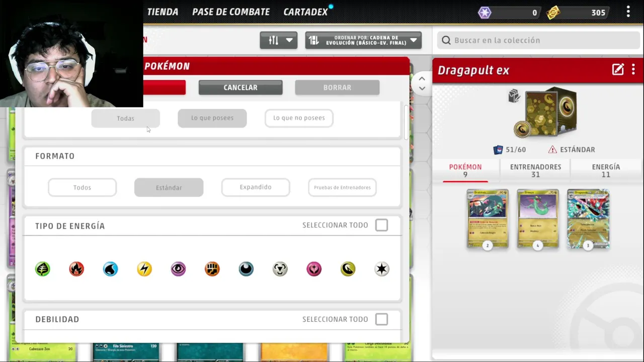Screen dimensions: 644x362
Task: Click the up chevron beside filter panel
Action: click(422, 78)
